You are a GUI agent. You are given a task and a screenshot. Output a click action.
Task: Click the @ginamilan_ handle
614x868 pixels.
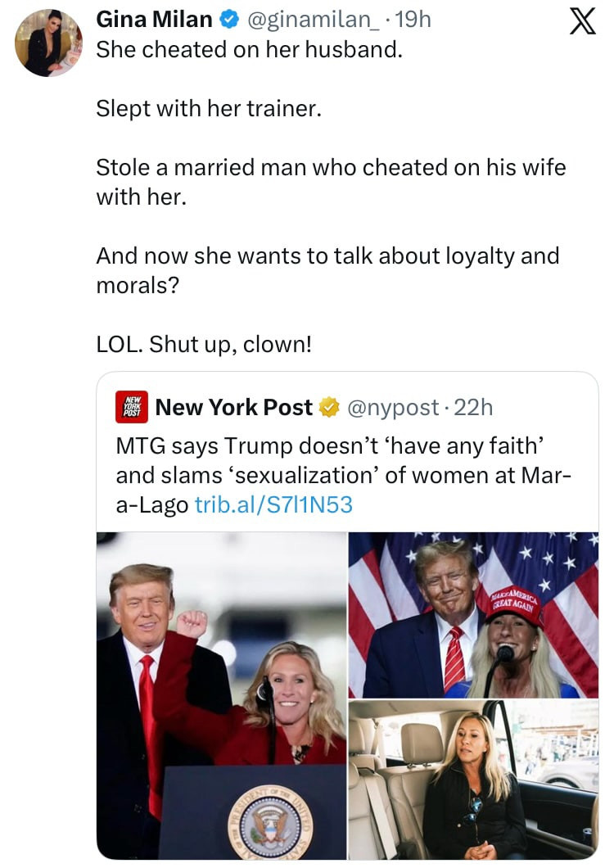311,19
